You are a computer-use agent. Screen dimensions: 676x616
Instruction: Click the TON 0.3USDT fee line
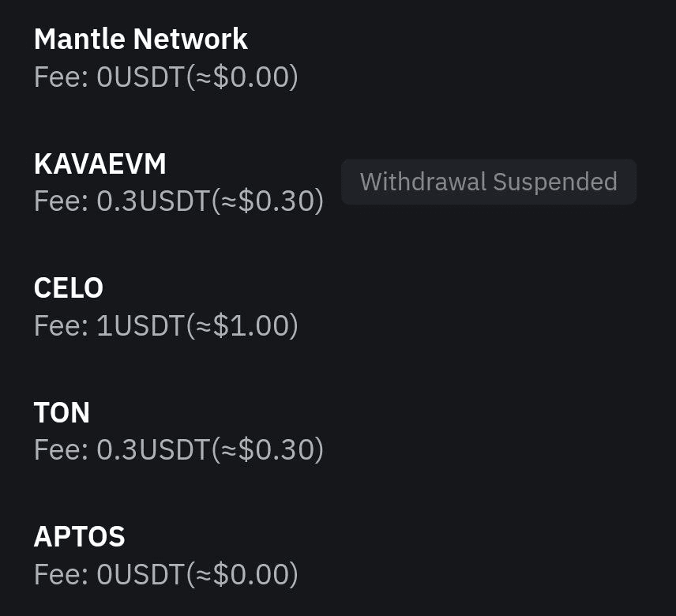[178, 449]
